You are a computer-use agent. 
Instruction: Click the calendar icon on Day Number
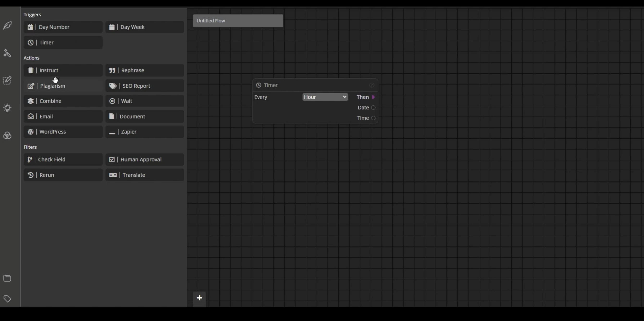click(30, 27)
